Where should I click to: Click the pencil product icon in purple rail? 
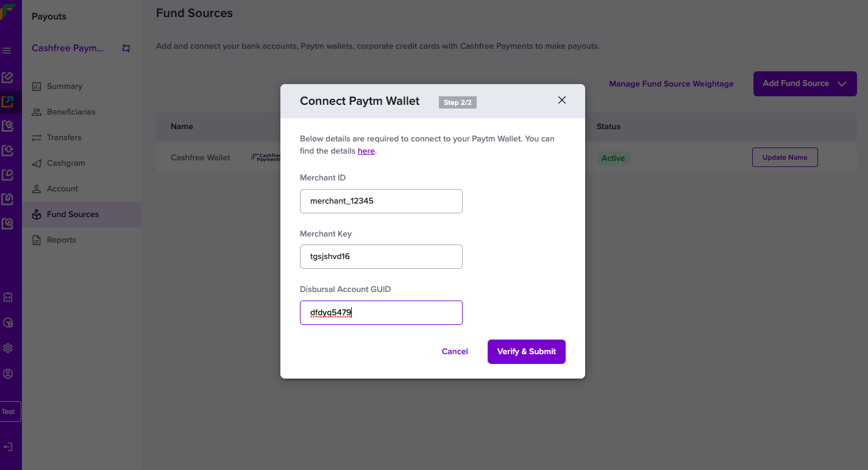point(7,77)
